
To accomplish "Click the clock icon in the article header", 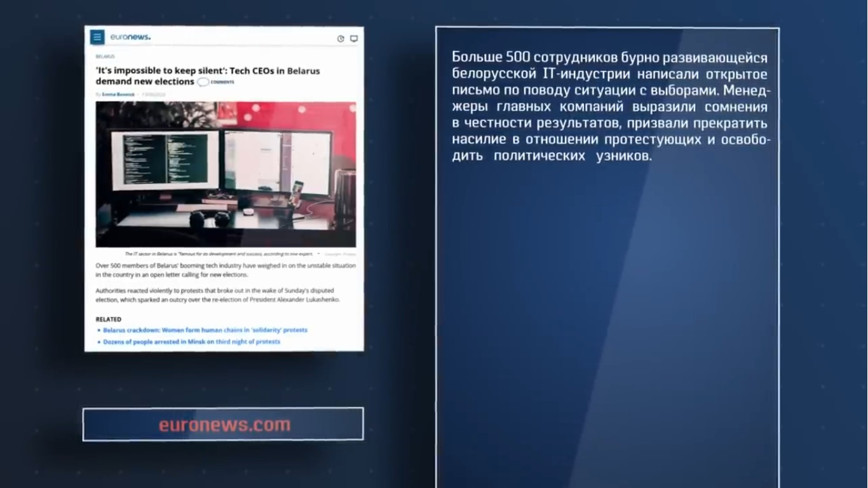I will click(x=341, y=39).
